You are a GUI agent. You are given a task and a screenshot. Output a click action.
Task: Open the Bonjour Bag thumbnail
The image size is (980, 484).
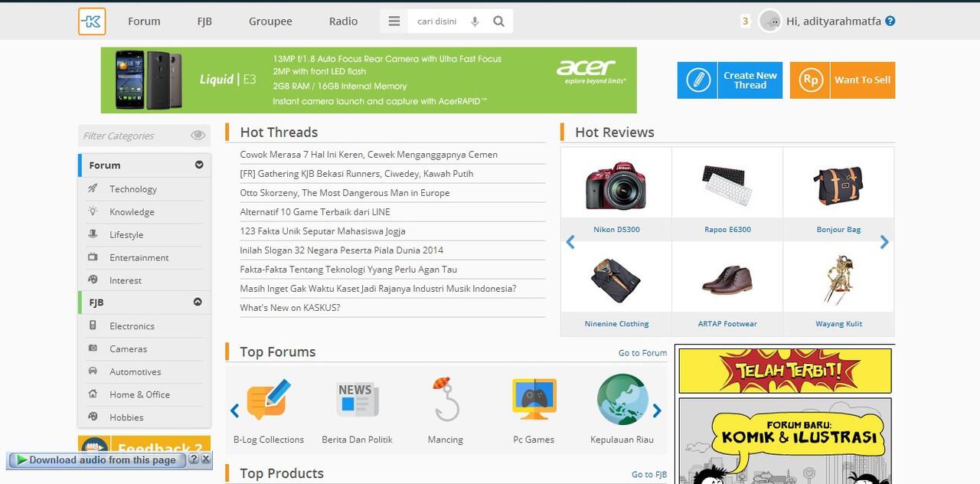point(838,186)
